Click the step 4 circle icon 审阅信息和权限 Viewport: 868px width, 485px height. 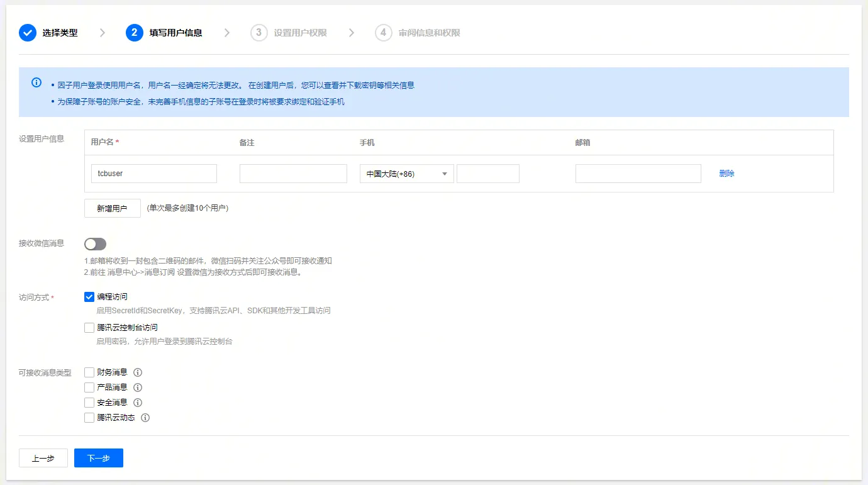coord(384,33)
